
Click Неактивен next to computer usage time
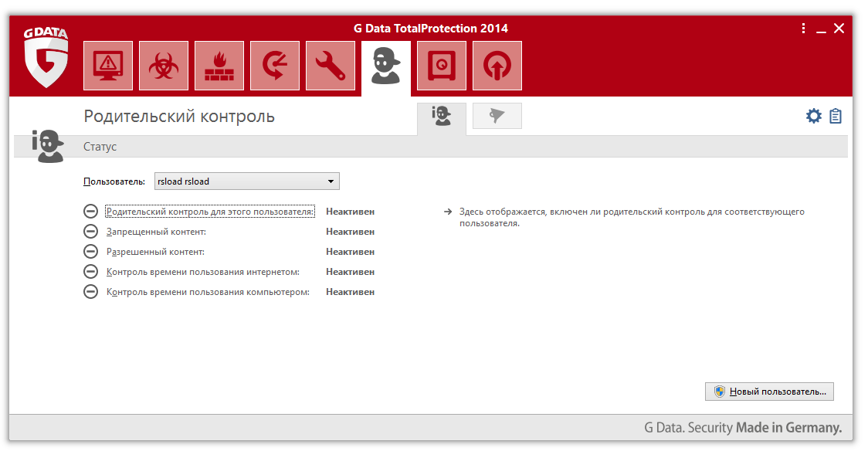coord(351,292)
